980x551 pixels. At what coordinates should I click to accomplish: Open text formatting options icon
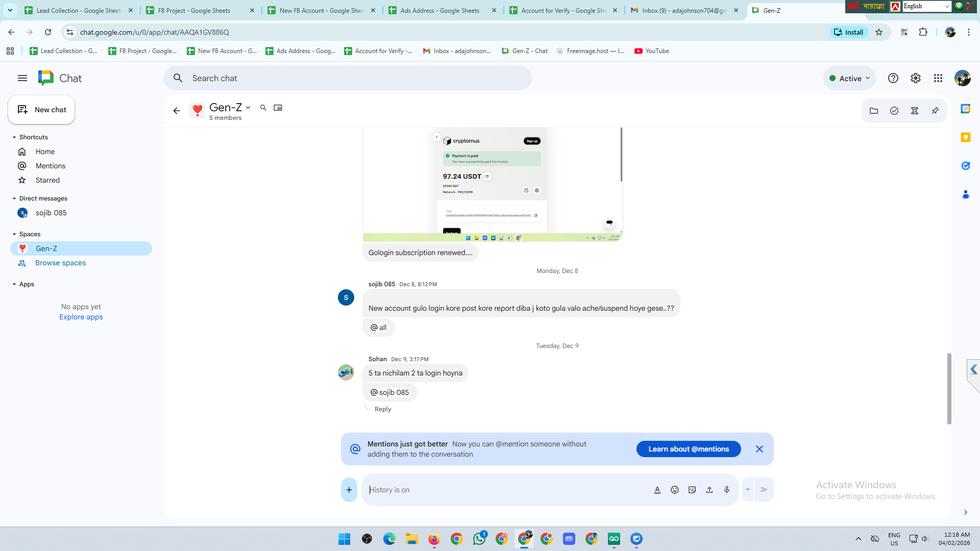pyautogui.click(x=657, y=490)
